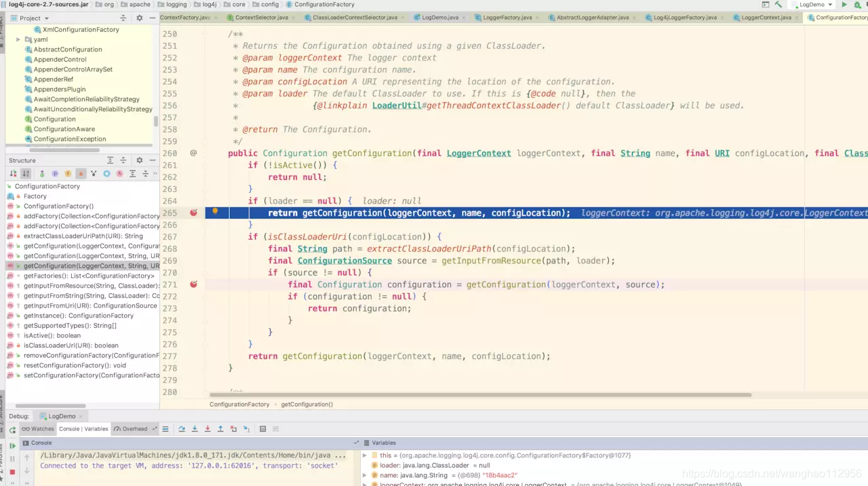The height and width of the screenshot is (486, 868).
Task: Open Structure panel settings gear
Action: (140, 160)
